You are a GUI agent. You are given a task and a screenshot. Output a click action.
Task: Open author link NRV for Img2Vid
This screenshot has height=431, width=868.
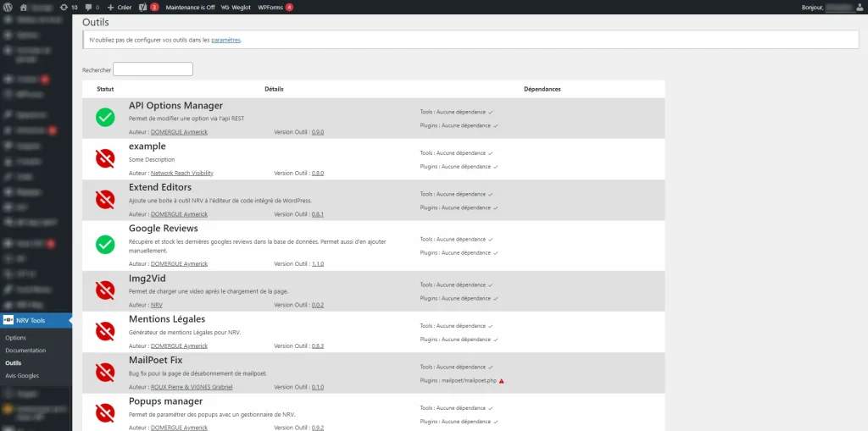pyautogui.click(x=157, y=305)
